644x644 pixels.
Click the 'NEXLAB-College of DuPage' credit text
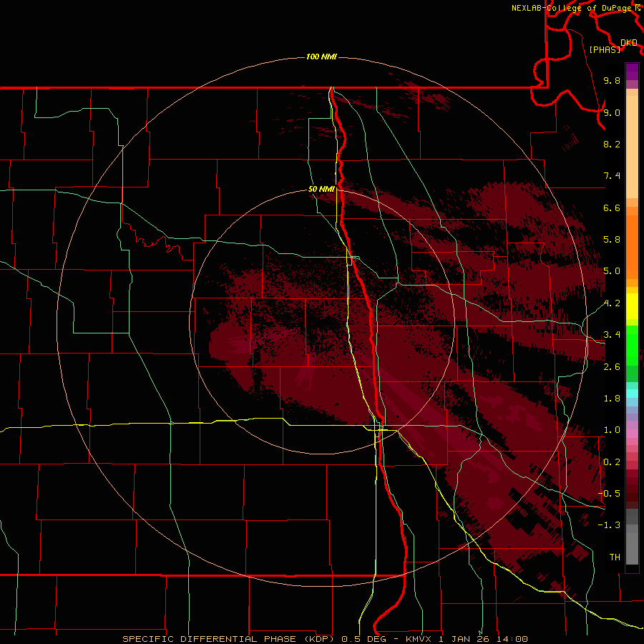coord(572,8)
